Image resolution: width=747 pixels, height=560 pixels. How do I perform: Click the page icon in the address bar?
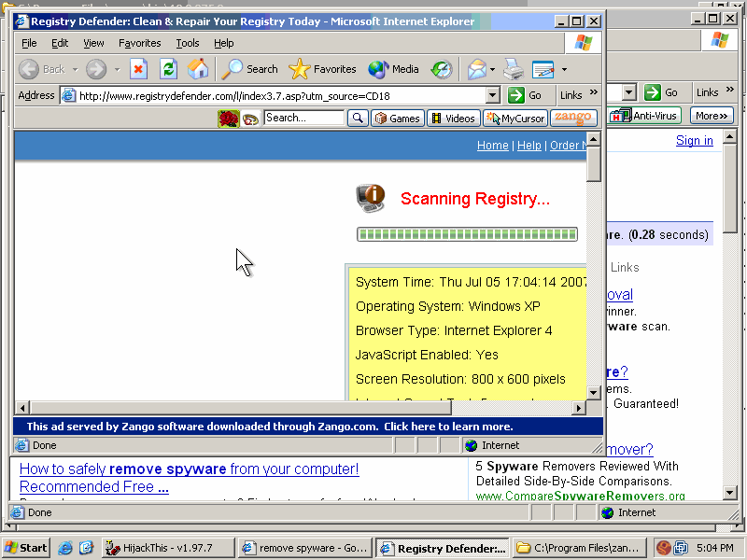click(x=69, y=96)
